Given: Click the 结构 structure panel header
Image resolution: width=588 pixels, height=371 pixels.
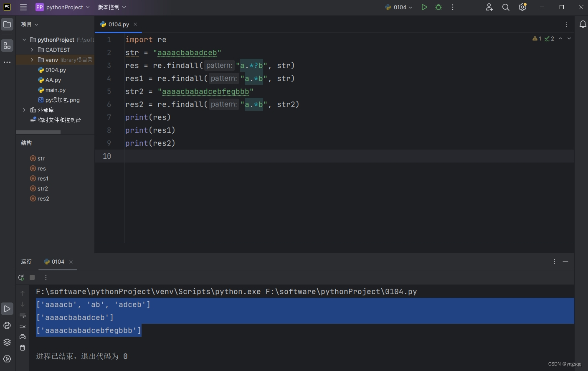Looking at the screenshot, I should pos(26,143).
